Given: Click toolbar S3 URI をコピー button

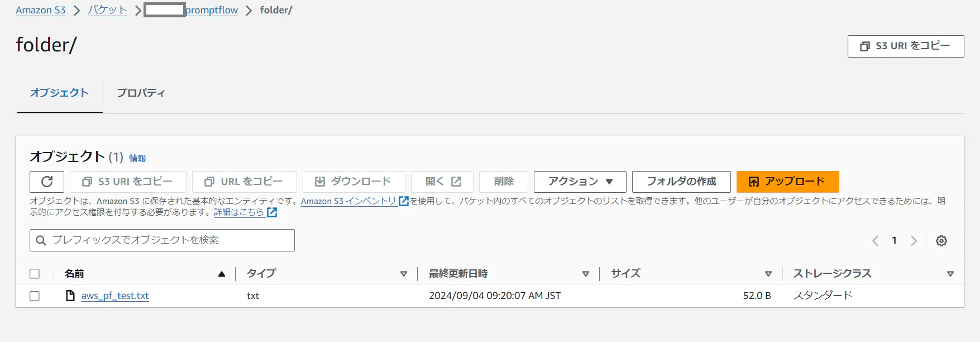Looking at the screenshot, I should tap(128, 182).
